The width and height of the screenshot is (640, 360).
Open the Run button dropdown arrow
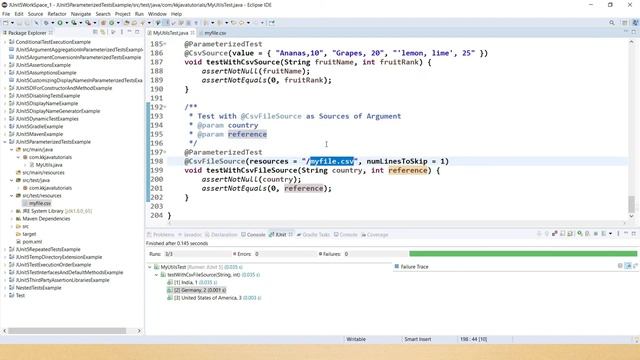point(67,23)
